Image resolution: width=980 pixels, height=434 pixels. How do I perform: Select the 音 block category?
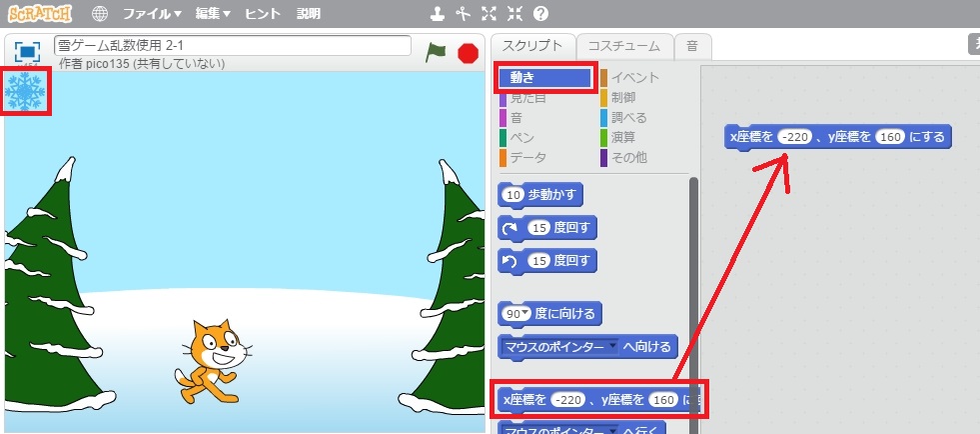point(511,118)
